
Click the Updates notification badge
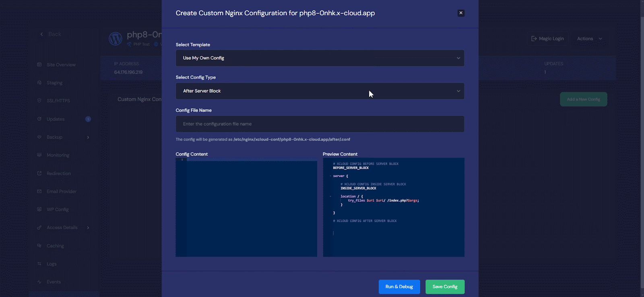88,119
